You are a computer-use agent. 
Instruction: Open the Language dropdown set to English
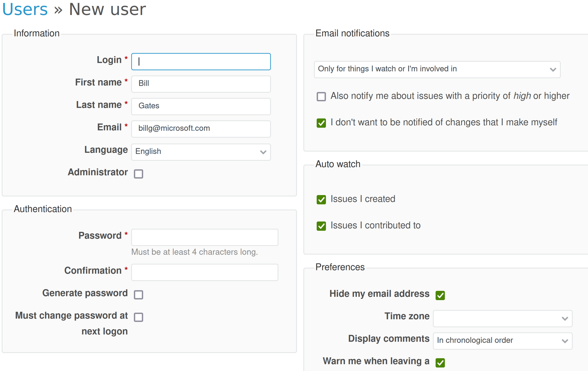click(x=200, y=152)
